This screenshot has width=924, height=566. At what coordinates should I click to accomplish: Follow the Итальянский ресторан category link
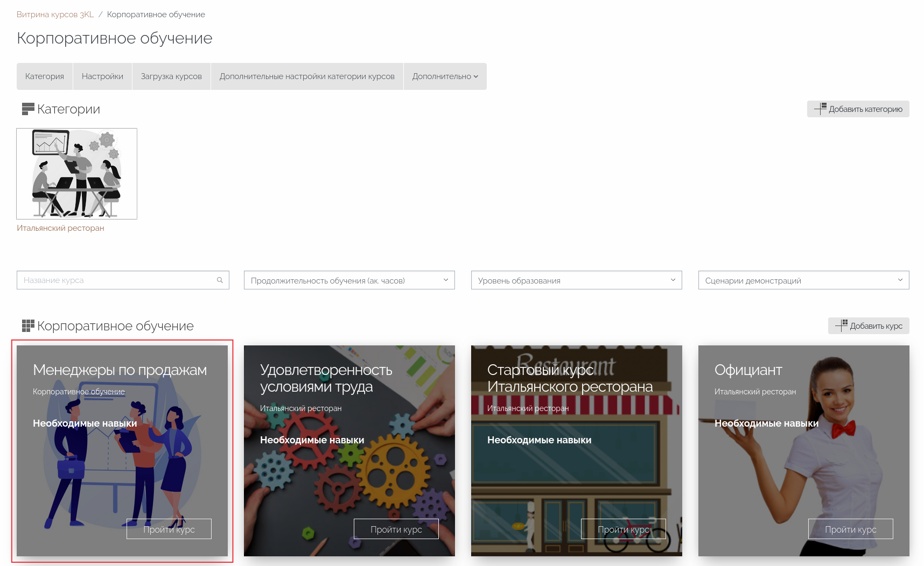[x=60, y=228]
